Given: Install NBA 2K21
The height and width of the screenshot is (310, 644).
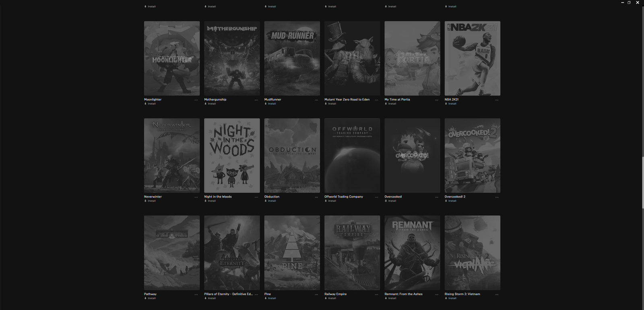Looking at the screenshot, I should 450,104.
